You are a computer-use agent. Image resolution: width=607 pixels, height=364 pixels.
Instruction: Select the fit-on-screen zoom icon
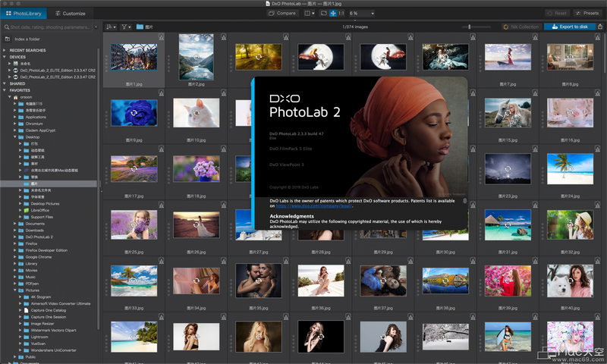pos(324,13)
